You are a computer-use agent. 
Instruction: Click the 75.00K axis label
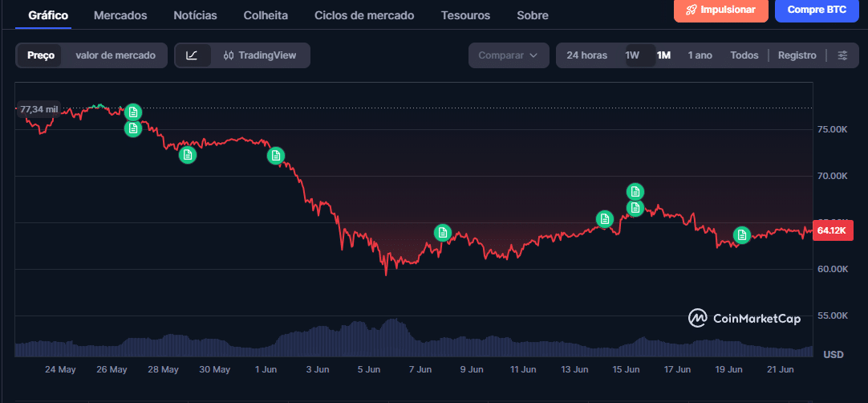(833, 129)
